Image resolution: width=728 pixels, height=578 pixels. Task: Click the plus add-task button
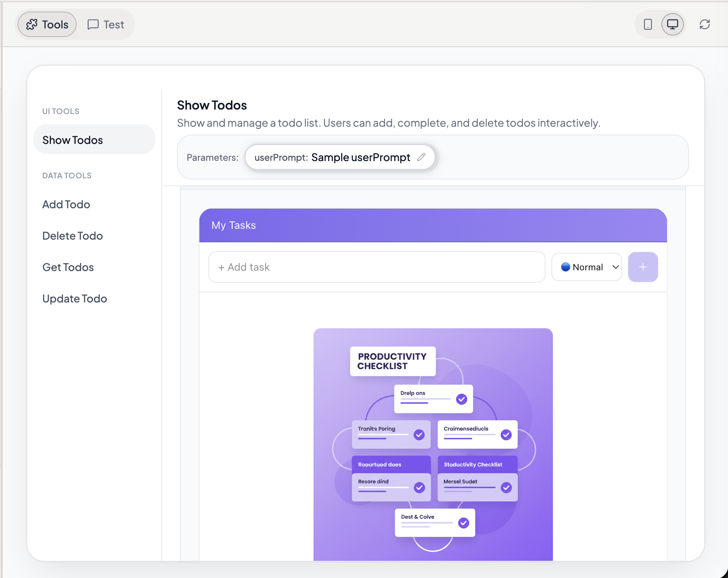(x=643, y=267)
